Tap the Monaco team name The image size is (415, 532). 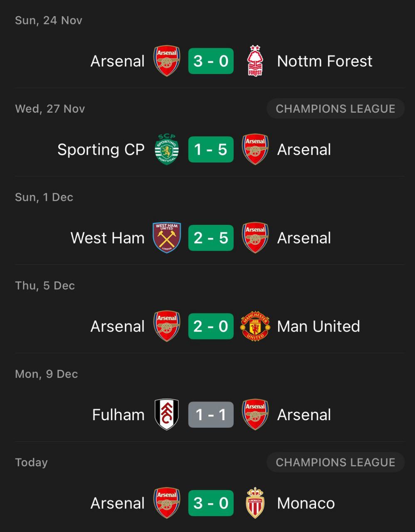tap(306, 503)
